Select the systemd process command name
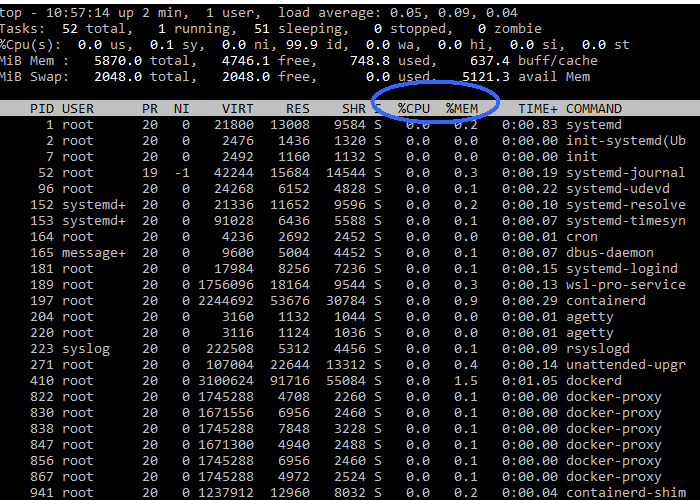Viewport: 700px width, 500px height. [x=594, y=125]
